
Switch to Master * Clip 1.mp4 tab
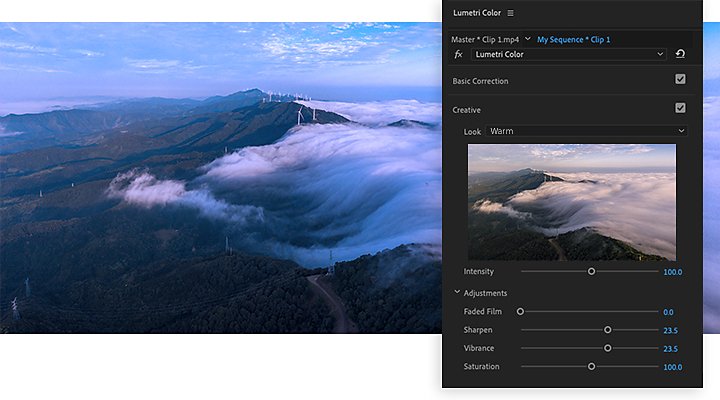[x=485, y=39]
